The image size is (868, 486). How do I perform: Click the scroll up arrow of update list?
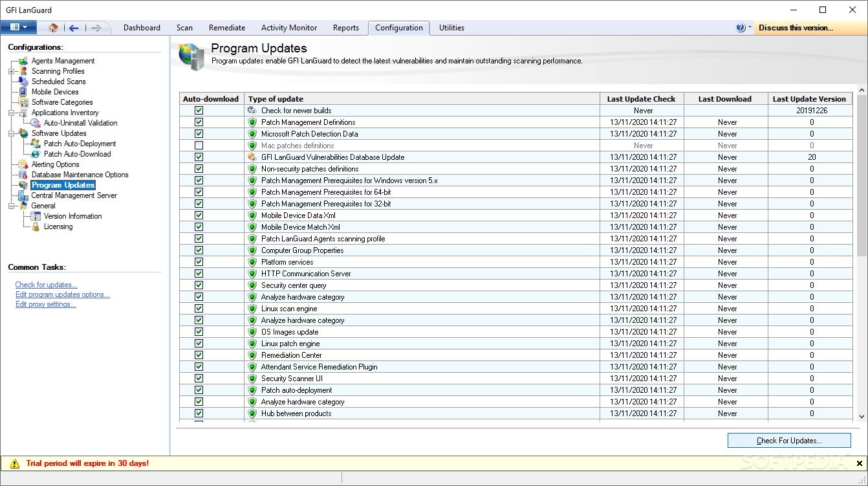tap(862, 89)
